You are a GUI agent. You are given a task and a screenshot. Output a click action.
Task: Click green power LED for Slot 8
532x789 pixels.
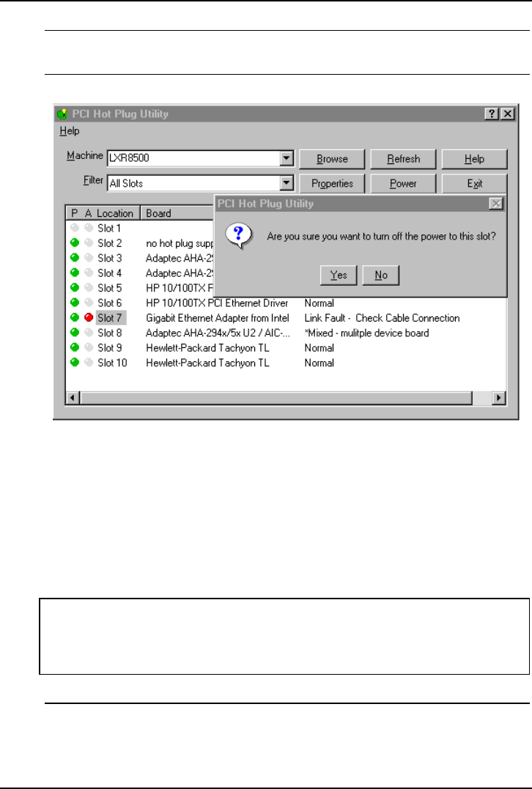(75, 333)
